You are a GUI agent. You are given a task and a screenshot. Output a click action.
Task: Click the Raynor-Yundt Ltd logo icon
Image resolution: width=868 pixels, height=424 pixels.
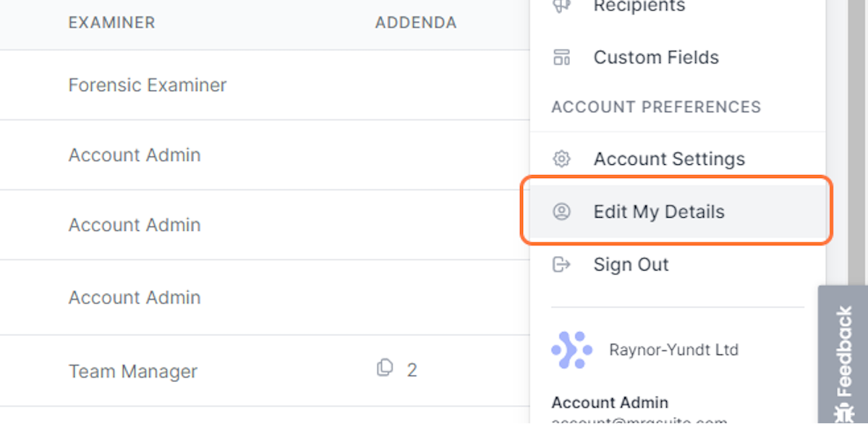click(x=571, y=350)
